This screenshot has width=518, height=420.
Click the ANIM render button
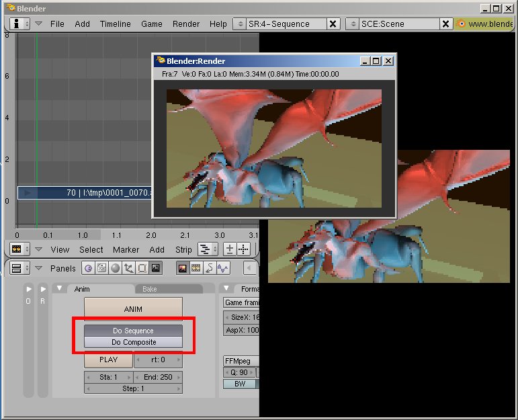133,309
